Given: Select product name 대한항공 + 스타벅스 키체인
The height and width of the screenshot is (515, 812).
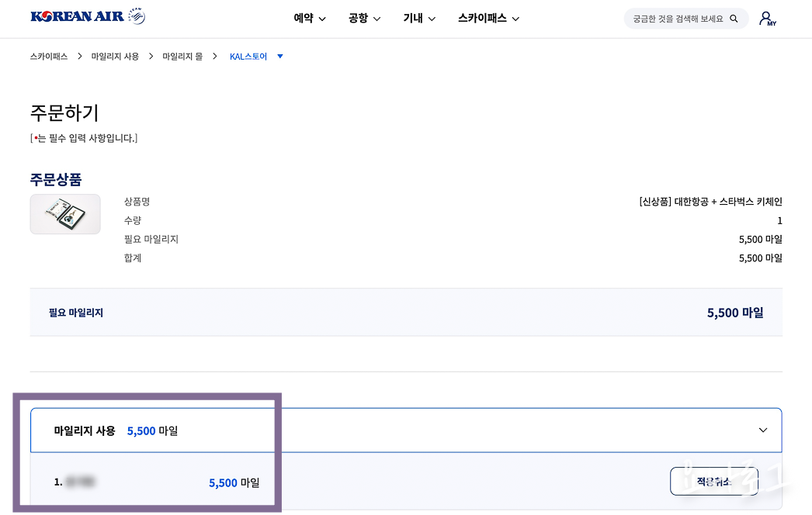Looking at the screenshot, I should click(x=710, y=202).
